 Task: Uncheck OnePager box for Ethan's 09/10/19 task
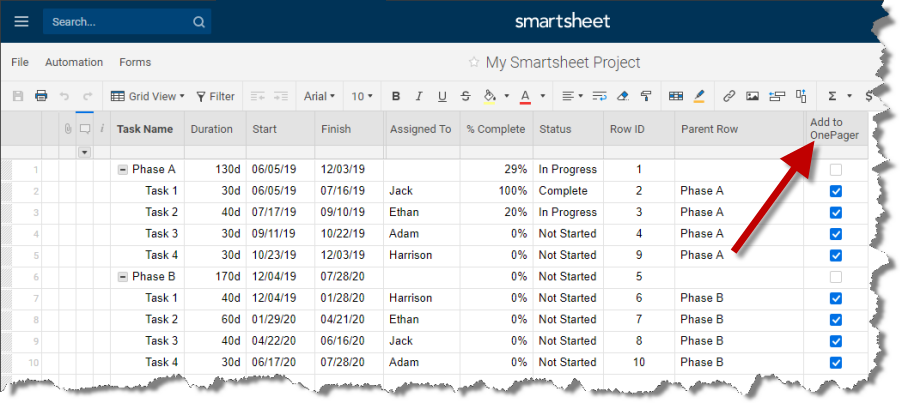(x=836, y=212)
